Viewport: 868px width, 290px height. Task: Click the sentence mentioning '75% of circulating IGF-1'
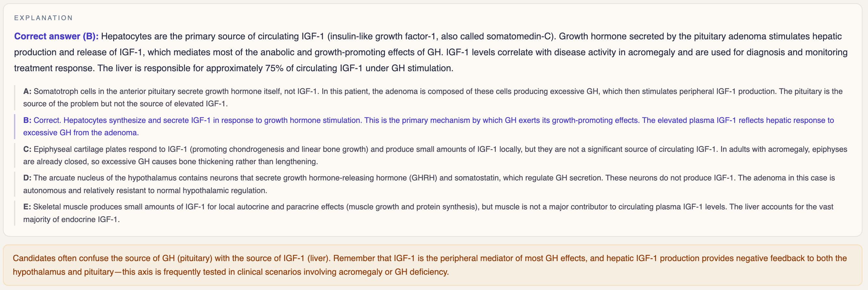(275, 68)
